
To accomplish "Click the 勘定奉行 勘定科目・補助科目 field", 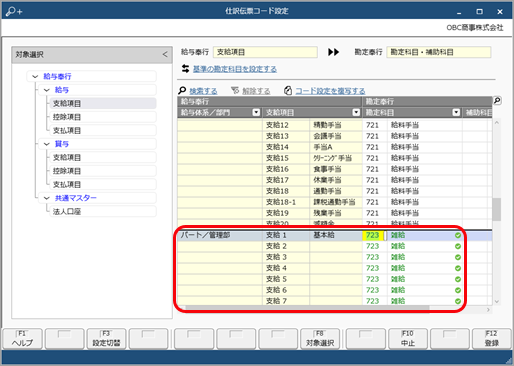I will pos(439,52).
